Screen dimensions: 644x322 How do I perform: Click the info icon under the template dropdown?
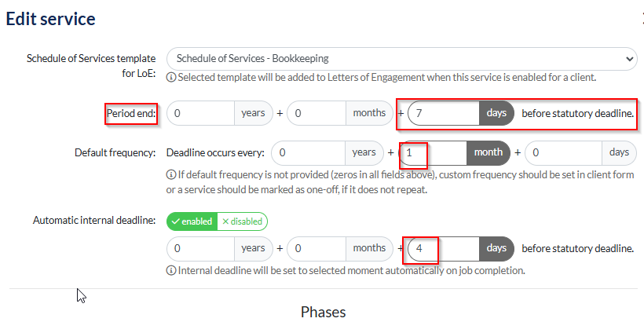[x=171, y=77]
